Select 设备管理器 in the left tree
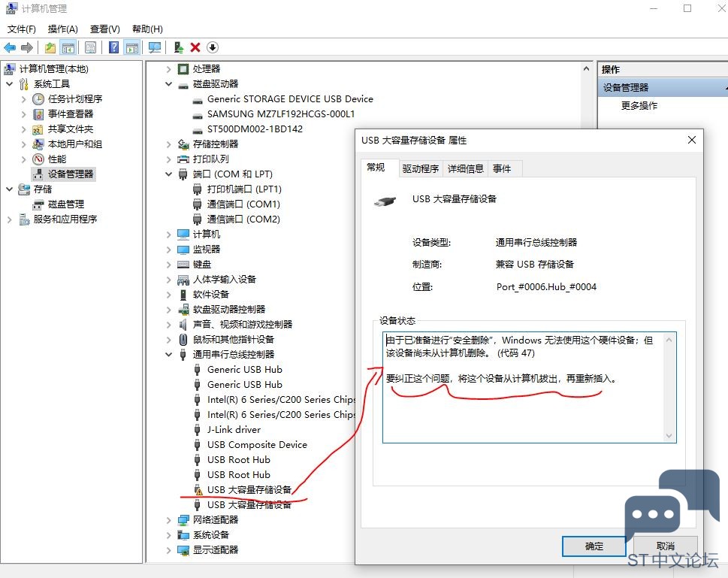 70,174
